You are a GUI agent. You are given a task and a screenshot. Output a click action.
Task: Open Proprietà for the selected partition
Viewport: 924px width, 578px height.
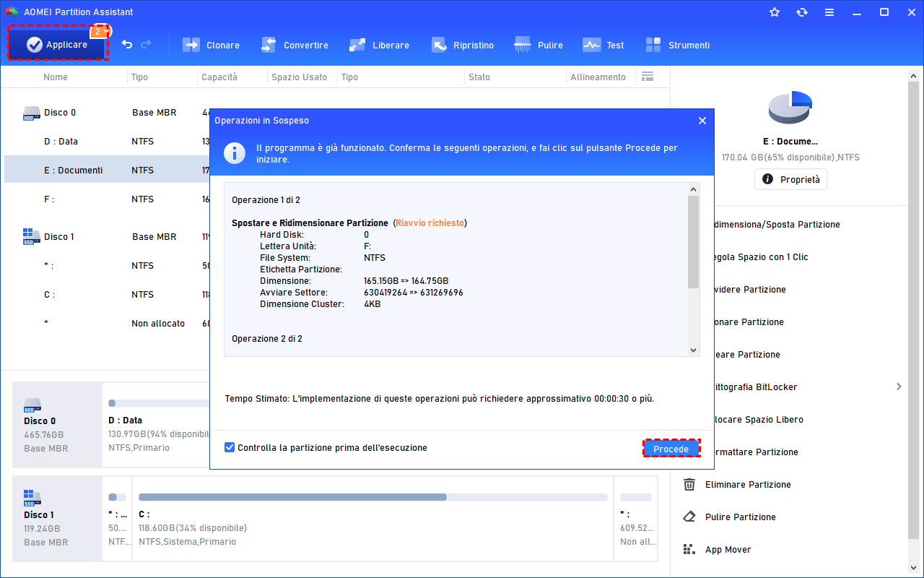click(x=791, y=179)
